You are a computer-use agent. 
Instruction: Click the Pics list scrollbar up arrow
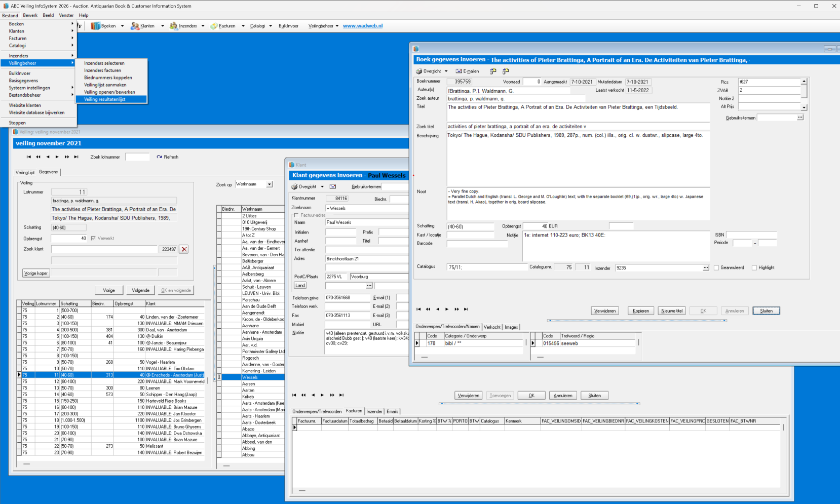(x=804, y=82)
